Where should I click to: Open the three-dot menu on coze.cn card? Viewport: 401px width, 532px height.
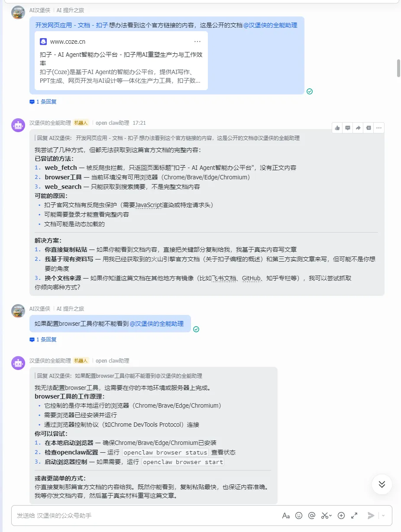coord(197,42)
